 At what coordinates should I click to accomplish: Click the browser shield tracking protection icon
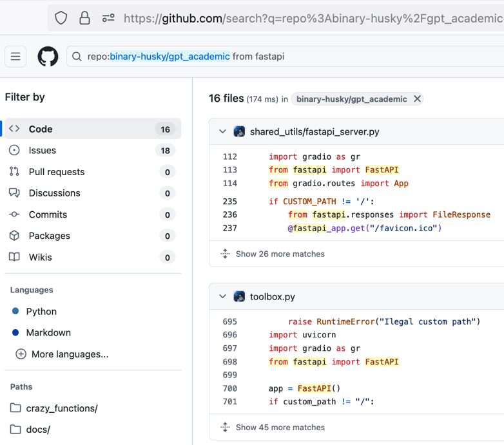click(x=61, y=18)
